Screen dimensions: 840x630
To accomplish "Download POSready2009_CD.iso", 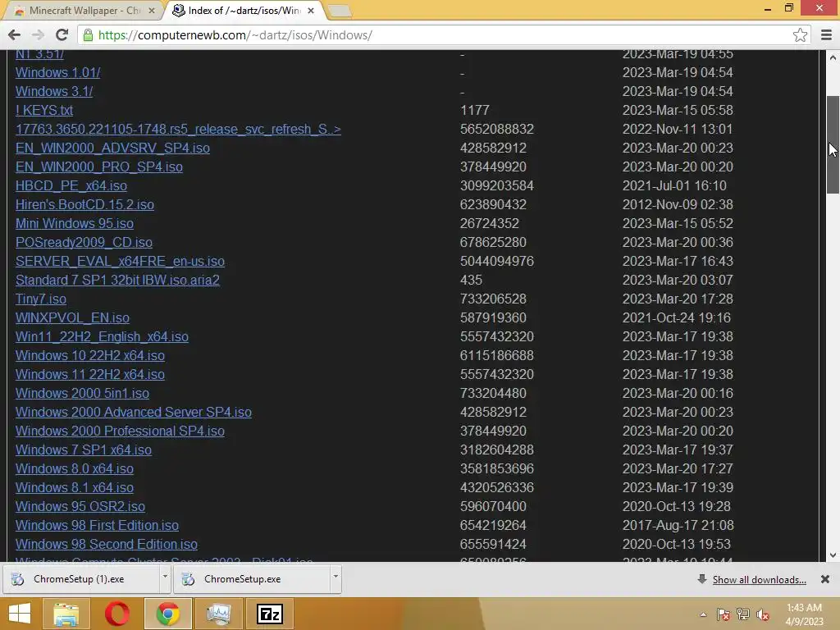I will click(84, 242).
